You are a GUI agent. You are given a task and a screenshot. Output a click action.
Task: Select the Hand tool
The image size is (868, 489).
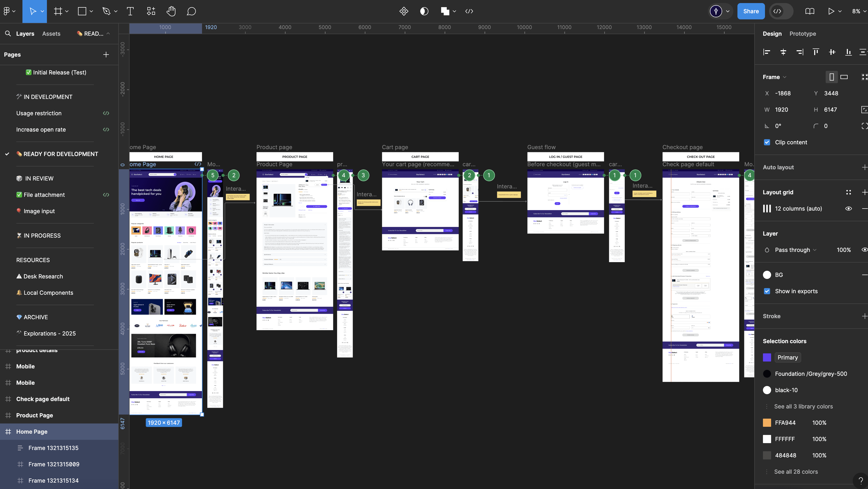coord(171,11)
